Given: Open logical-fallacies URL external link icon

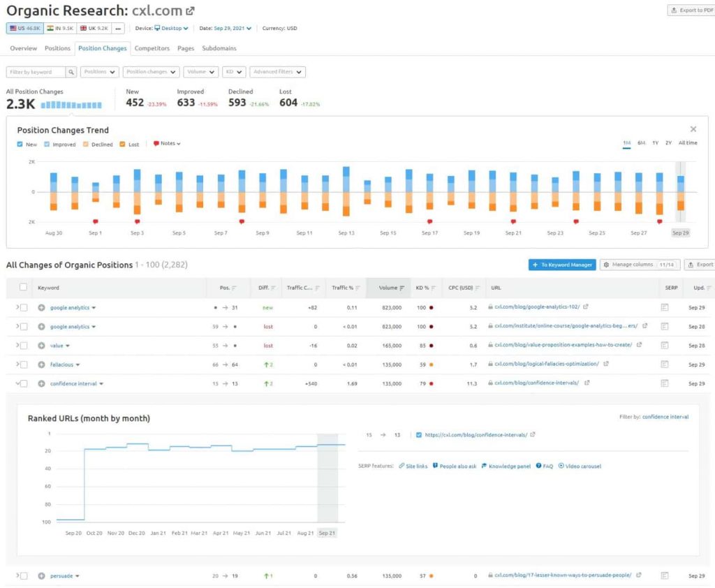Looking at the screenshot, I should [606, 364].
